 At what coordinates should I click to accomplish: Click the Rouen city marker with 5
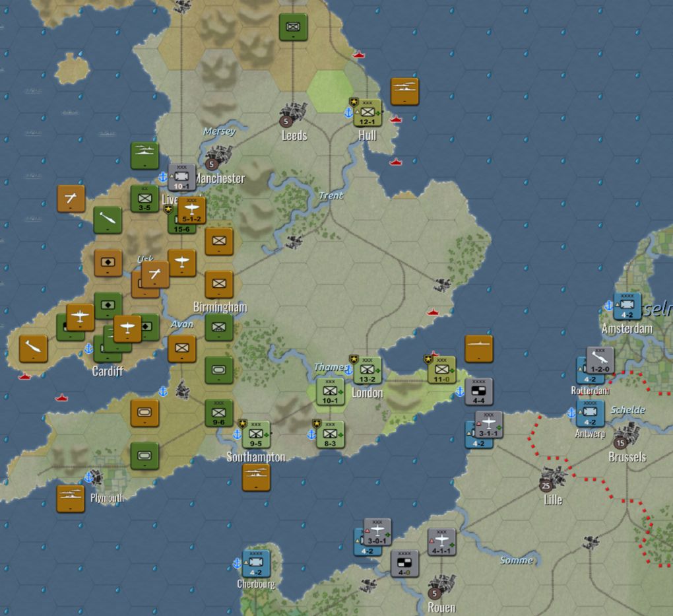(x=434, y=594)
